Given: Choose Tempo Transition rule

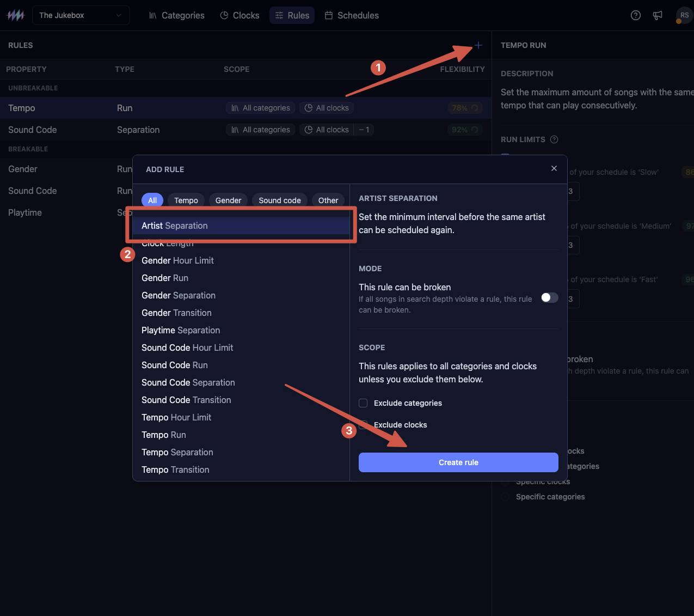Looking at the screenshot, I should tap(241, 469).
